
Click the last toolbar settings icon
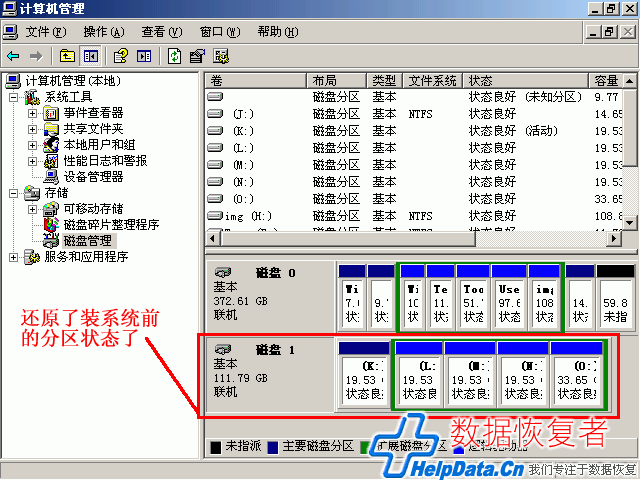click(221, 56)
